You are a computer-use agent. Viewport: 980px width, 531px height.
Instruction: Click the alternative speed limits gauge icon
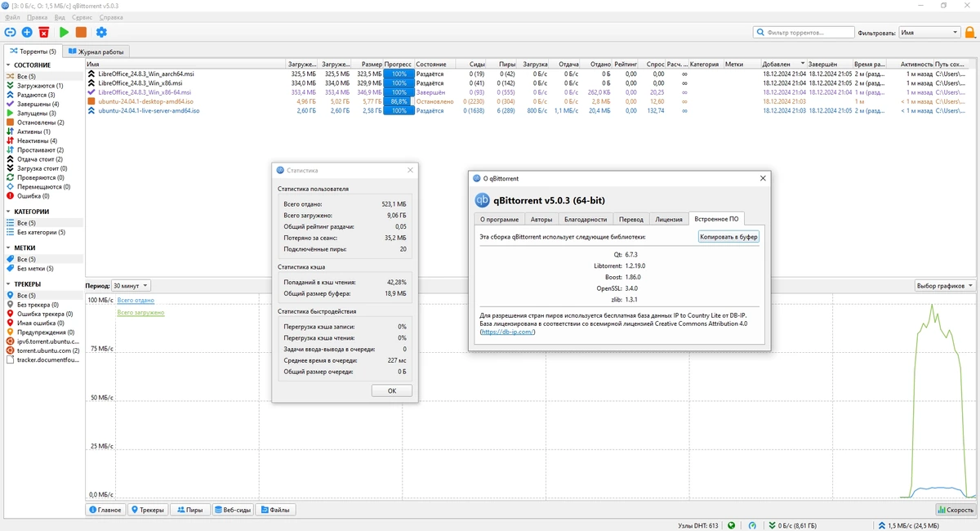pyautogui.click(x=752, y=525)
